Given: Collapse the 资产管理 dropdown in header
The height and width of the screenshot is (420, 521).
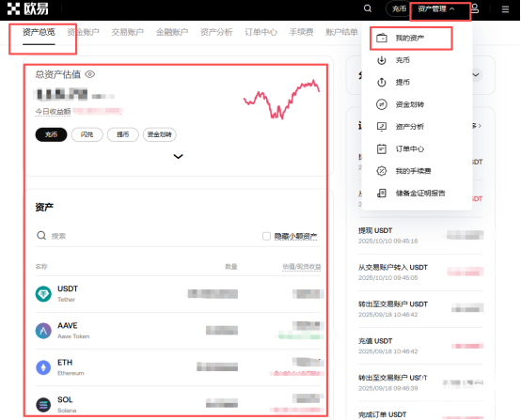Looking at the screenshot, I should click(436, 9).
